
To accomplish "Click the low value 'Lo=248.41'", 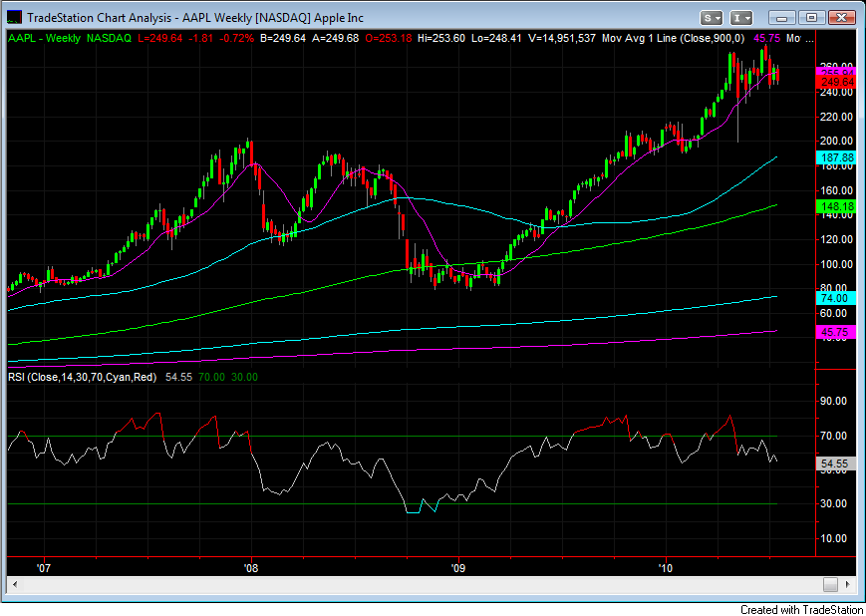I will (496, 38).
